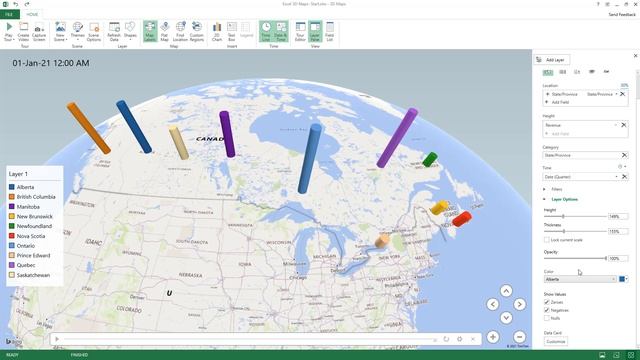
Task: Hide the Layer Pane
Action: tap(315, 31)
